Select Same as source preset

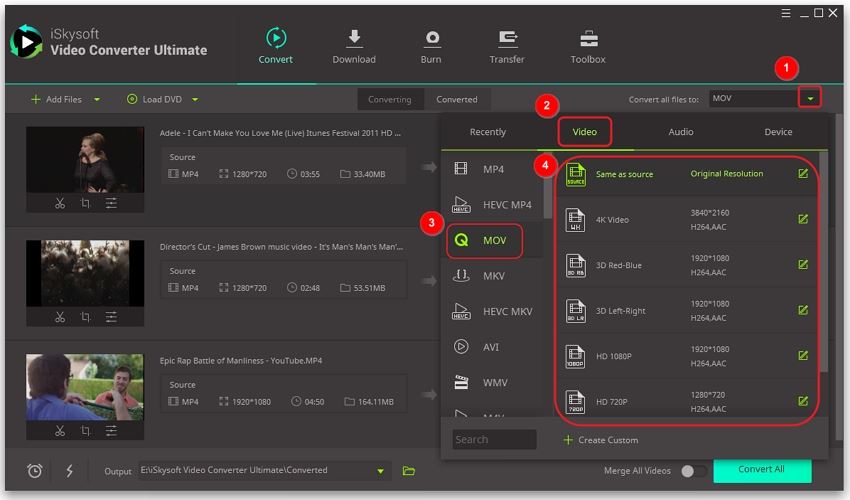(x=686, y=174)
